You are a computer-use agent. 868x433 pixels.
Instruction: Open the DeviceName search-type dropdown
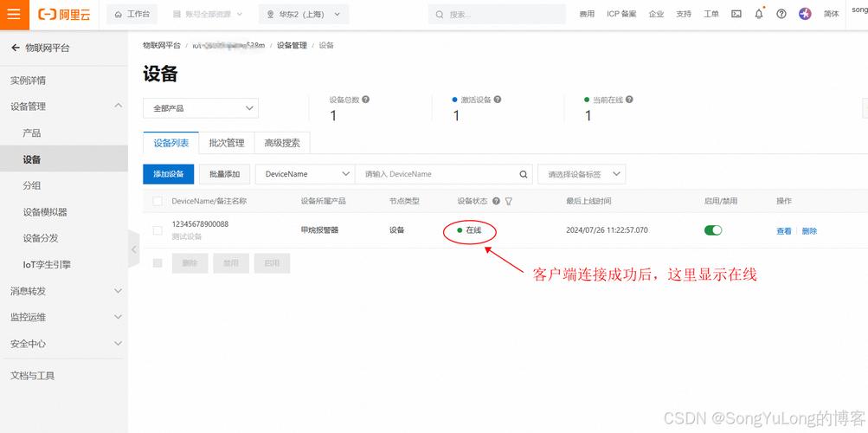point(305,174)
